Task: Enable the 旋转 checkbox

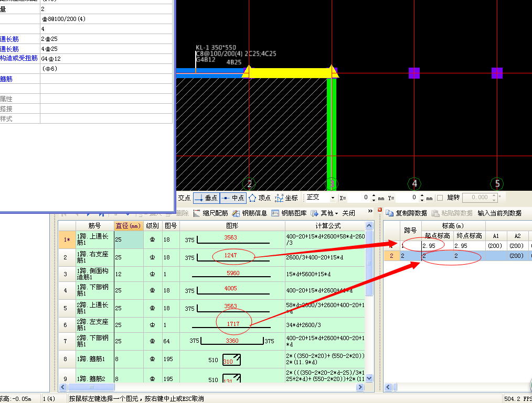Action: pyautogui.click(x=440, y=198)
